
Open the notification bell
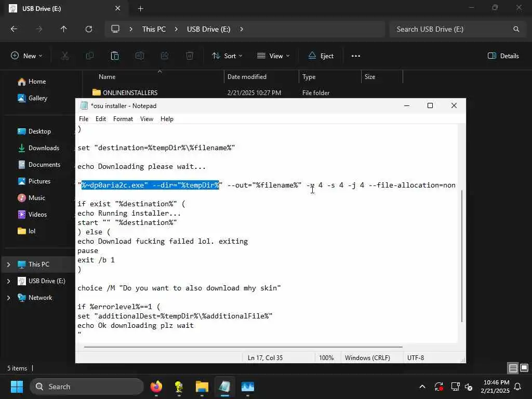click(x=518, y=387)
